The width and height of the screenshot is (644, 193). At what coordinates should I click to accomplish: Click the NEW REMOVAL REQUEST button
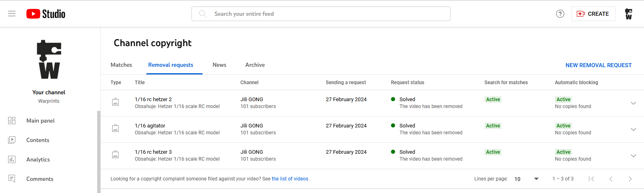tap(598, 65)
